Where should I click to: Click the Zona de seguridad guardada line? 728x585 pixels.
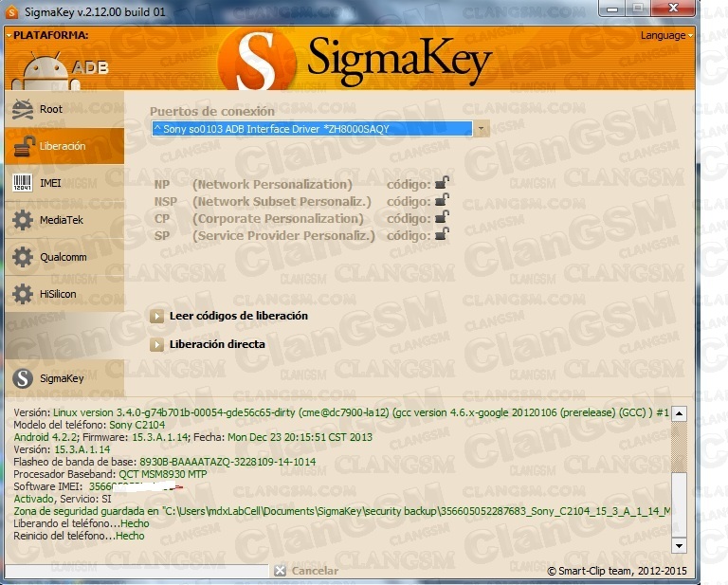(341, 511)
